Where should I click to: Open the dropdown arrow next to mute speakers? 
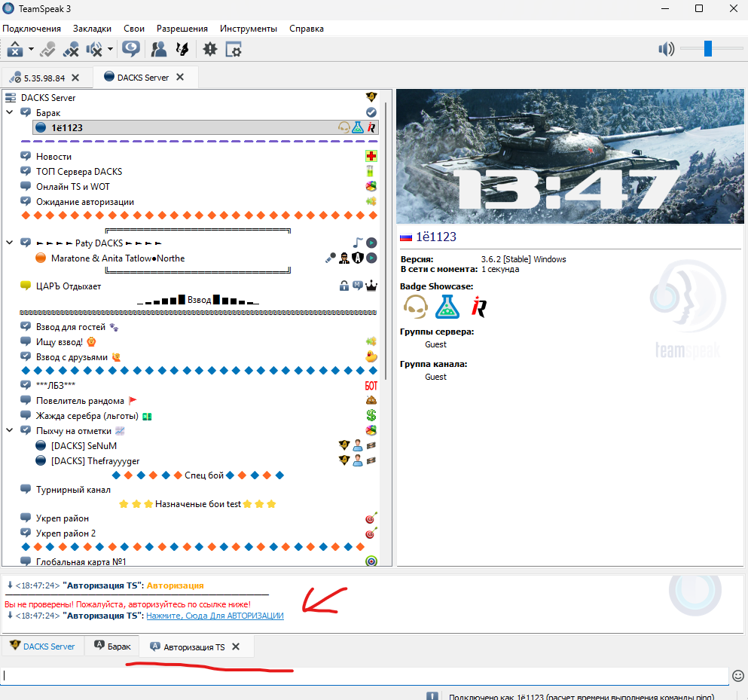point(111,50)
